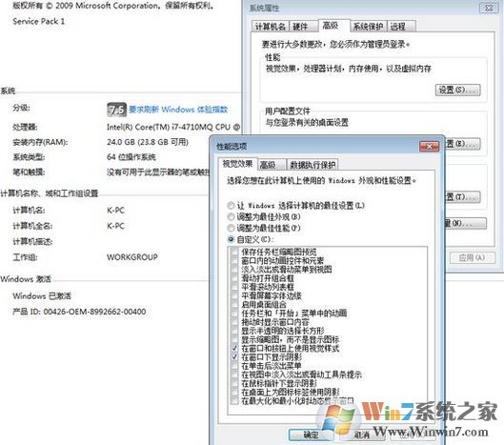The width and height of the screenshot is (504, 445).
Task: Enable 拖动时显示窗口内容 checkbox
Action: click(234, 321)
